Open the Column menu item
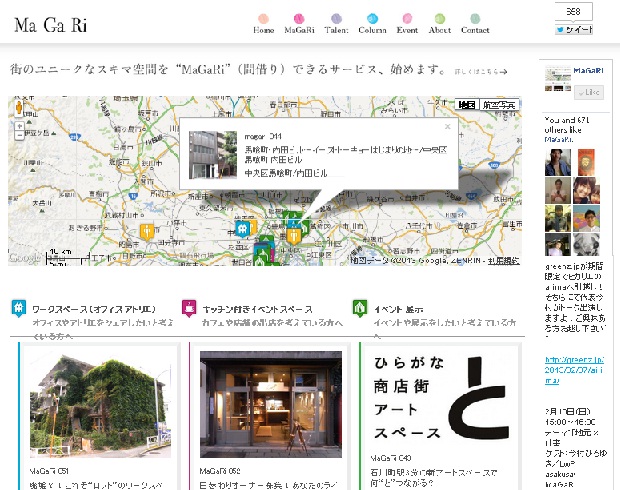Image resolution: width=620 pixels, height=490 pixels. click(x=372, y=30)
